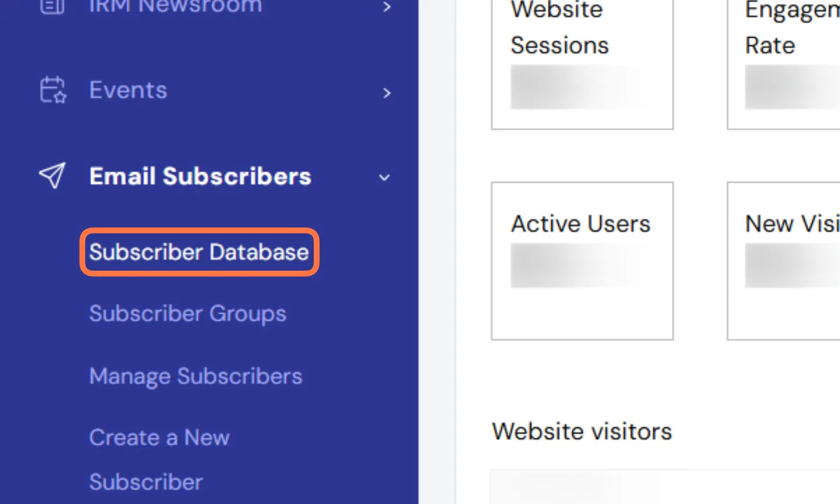Click the Email Subscribers heading text

pos(200,176)
